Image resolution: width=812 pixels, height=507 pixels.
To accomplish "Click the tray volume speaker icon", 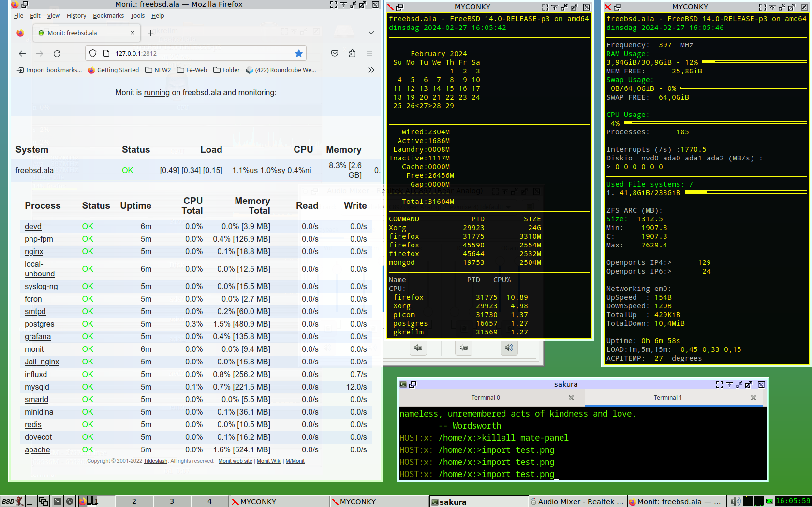I will tap(735, 501).
